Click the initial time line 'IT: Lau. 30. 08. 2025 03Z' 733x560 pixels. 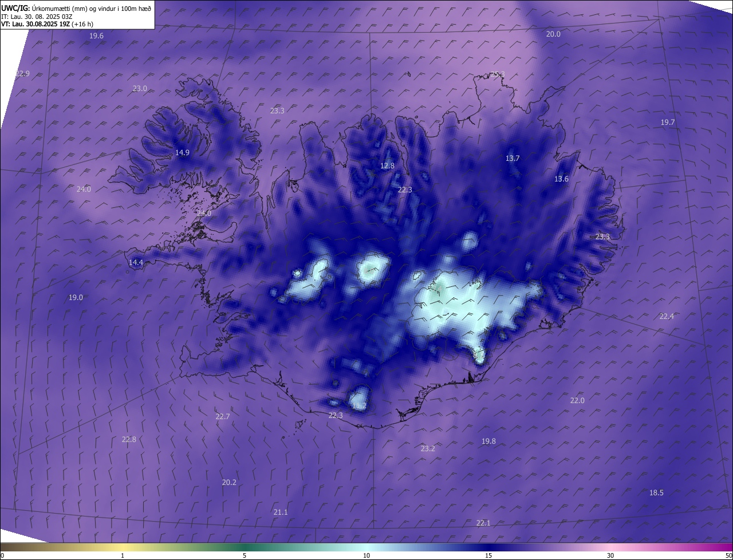(37, 16)
